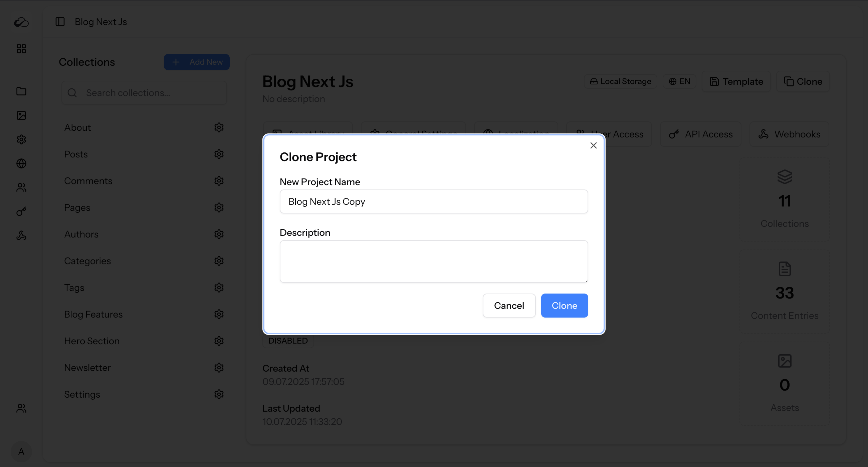Select the users icon in the sidebar
This screenshot has height=467, width=868.
coord(21,187)
